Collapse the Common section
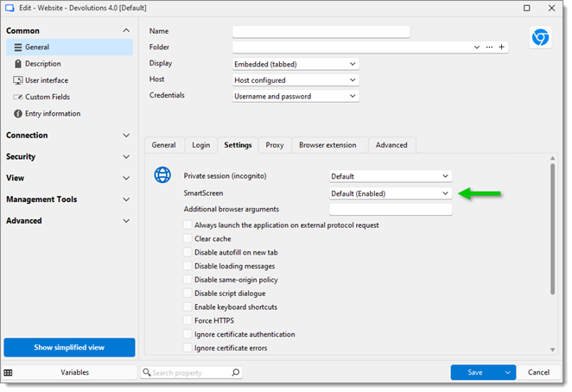 click(x=126, y=30)
